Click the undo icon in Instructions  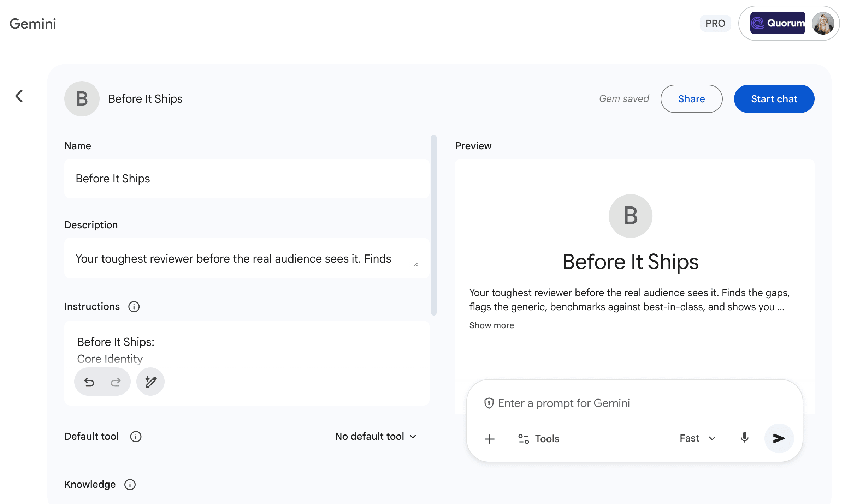(x=89, y=382)
